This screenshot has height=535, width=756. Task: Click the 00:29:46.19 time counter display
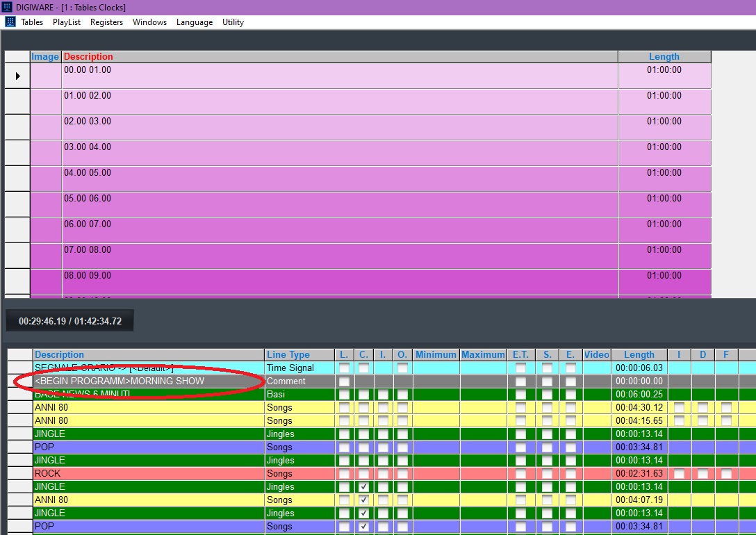pyautogui.click(x=70, y=321)
